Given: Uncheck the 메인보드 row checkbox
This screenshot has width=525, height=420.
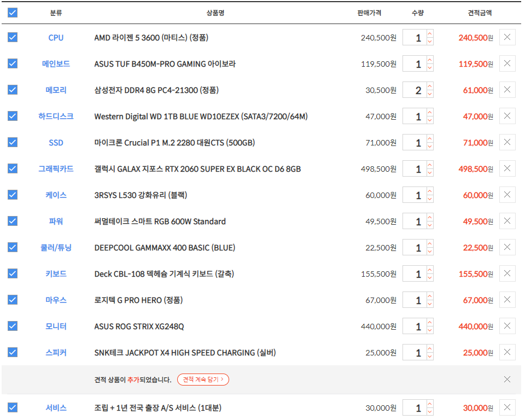Looking at the screenshot, I should pyautogui.click(x=13, y=63).
